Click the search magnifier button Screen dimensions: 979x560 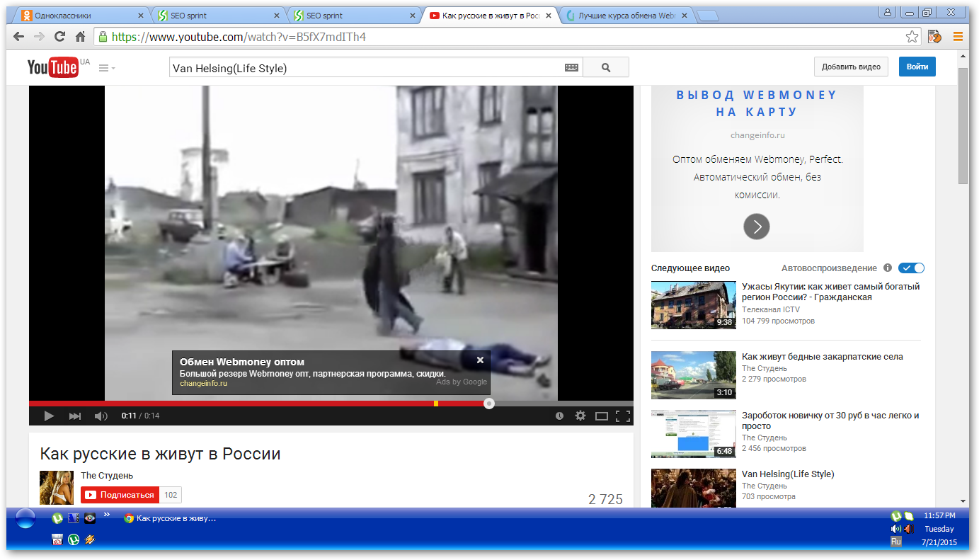[606, 68]
